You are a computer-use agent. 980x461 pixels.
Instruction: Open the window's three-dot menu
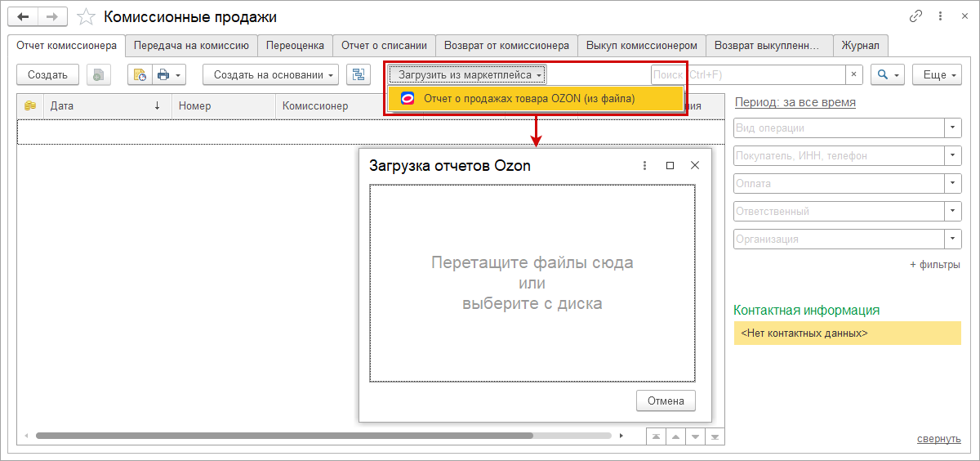(939, 16)
